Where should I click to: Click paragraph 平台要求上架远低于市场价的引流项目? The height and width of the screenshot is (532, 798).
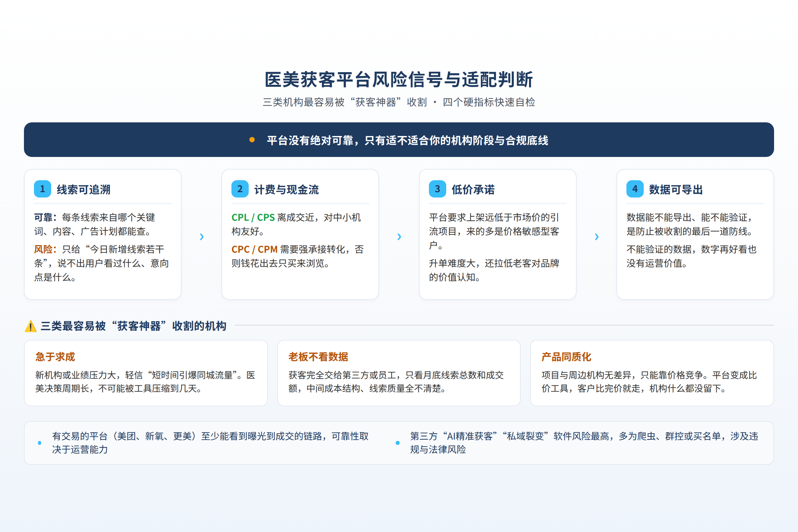(x=494, y=231)
